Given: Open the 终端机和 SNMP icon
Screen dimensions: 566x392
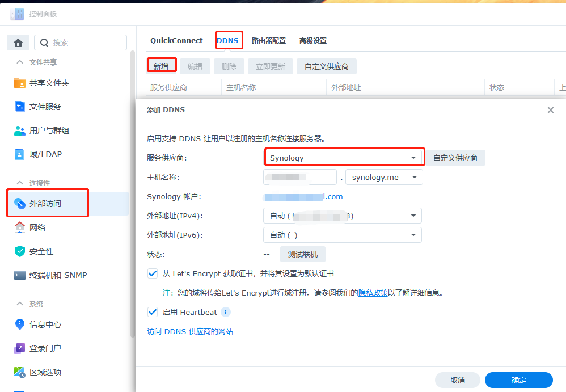Looking at the screenshot, I should coord(19,275).
